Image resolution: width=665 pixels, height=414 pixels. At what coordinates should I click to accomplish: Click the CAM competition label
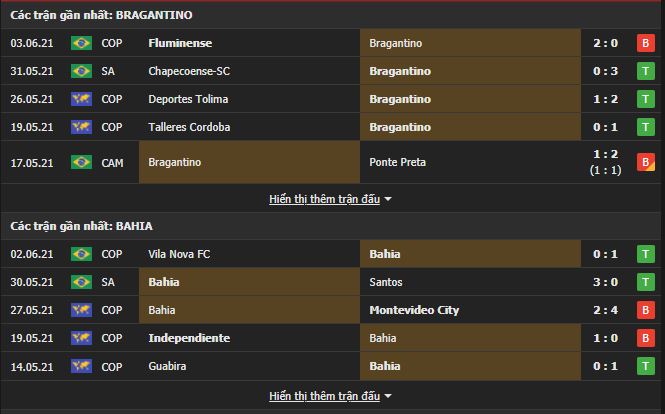[112, 162]
